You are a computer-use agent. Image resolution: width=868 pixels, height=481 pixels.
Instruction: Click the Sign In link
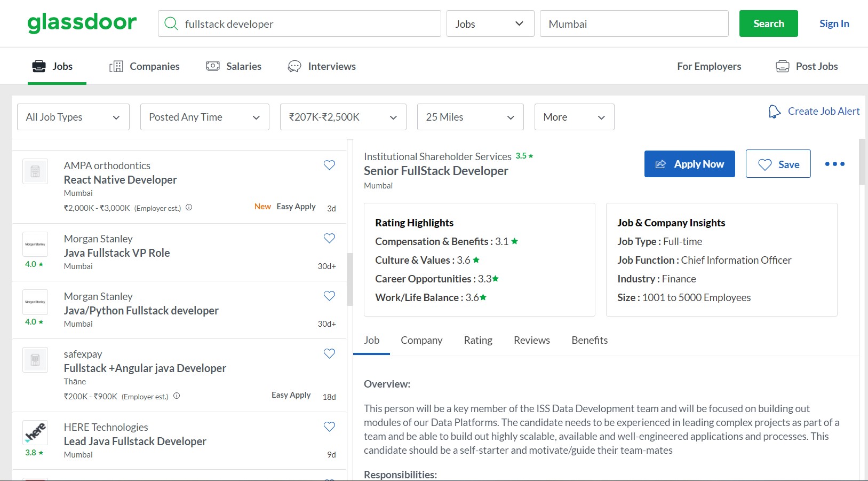[x=834, y=23]
